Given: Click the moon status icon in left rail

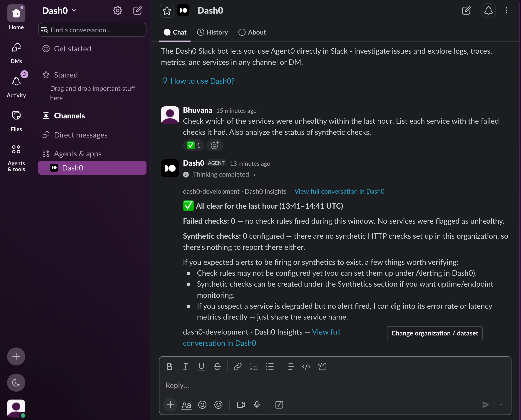Looking at the screenshot, I should (16, 382).
